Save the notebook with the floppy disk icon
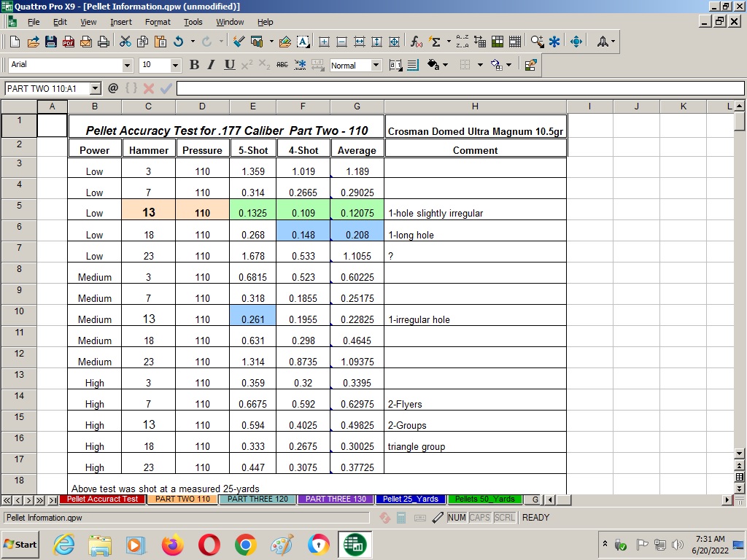747x560 pixels. point(50,42)
